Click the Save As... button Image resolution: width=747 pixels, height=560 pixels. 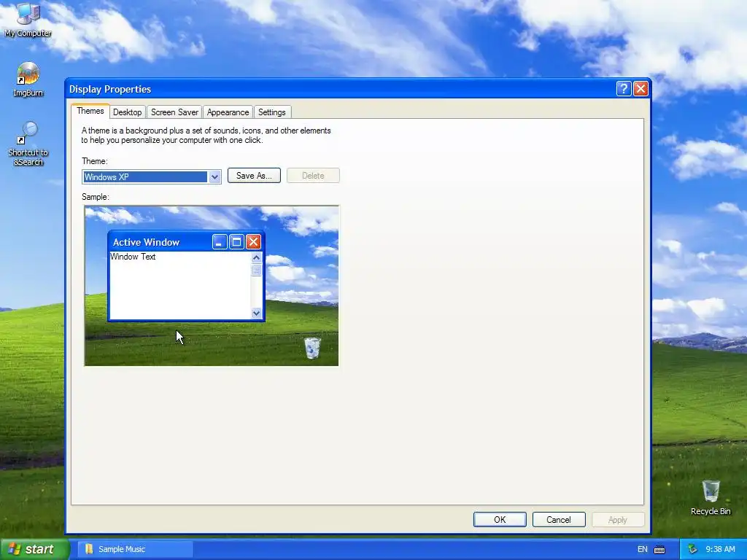tap(254, 176)
